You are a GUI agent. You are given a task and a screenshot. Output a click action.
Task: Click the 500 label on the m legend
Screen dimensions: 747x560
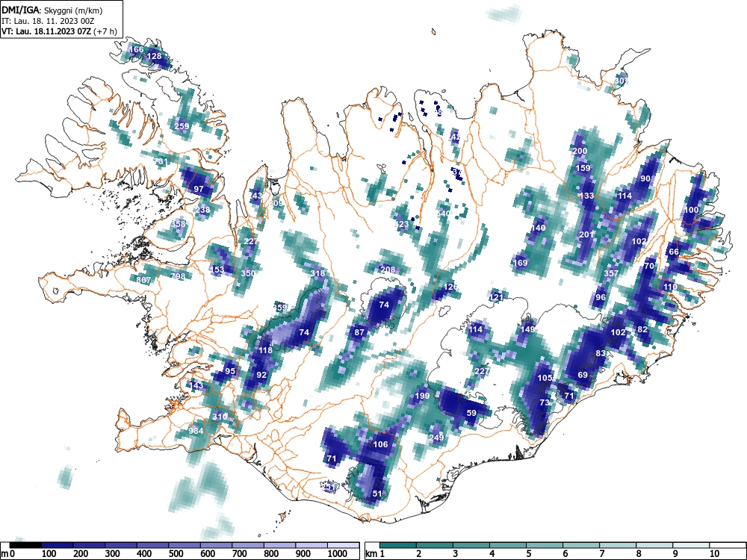point(176,553)
